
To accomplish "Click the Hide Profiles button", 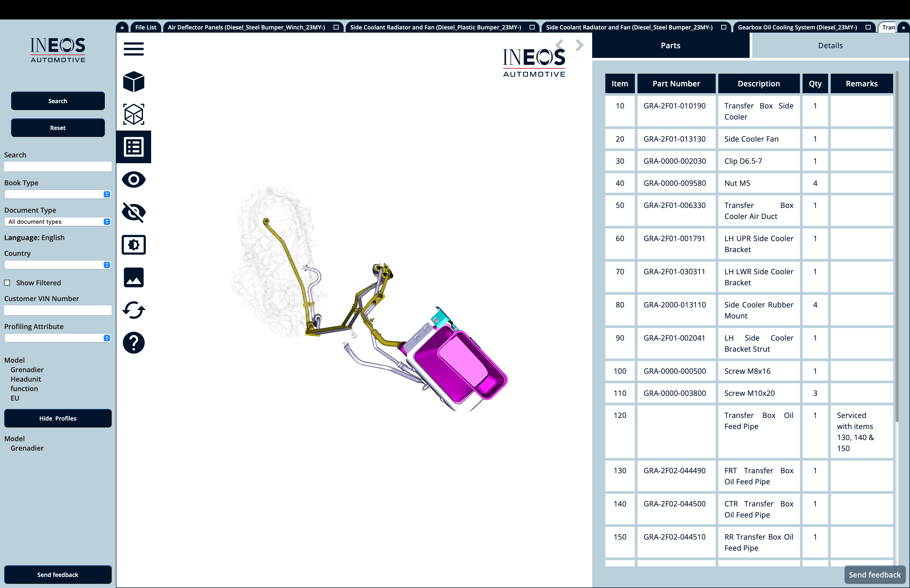I will click(58, 418).
